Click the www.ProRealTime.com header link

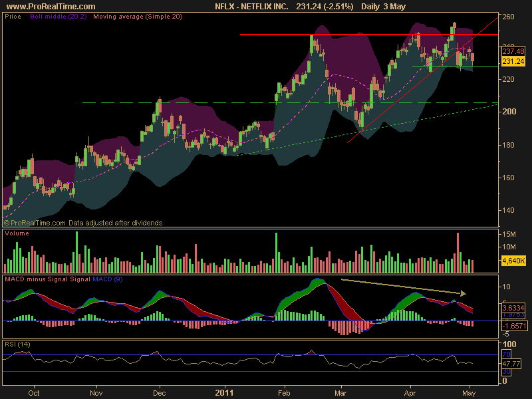pos(51,7)
